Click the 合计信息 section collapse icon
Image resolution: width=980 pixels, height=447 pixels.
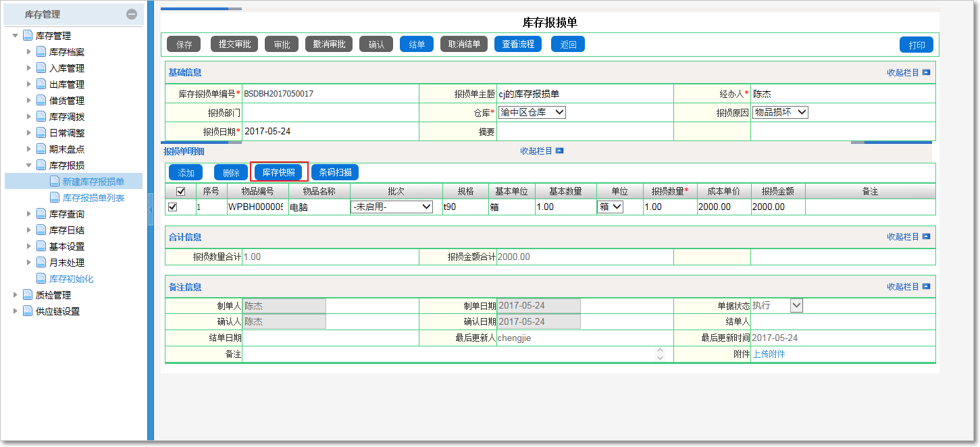point(926,237)
